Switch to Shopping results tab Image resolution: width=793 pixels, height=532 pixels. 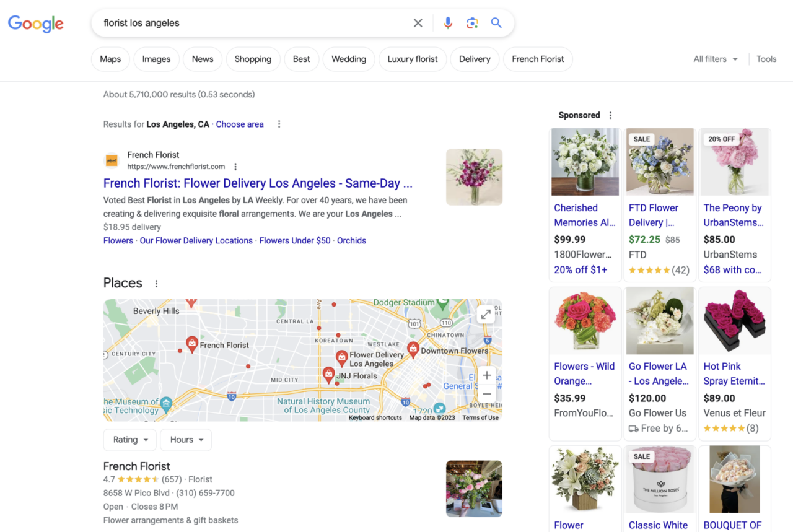pyautogui.click(x=253, y=59)
